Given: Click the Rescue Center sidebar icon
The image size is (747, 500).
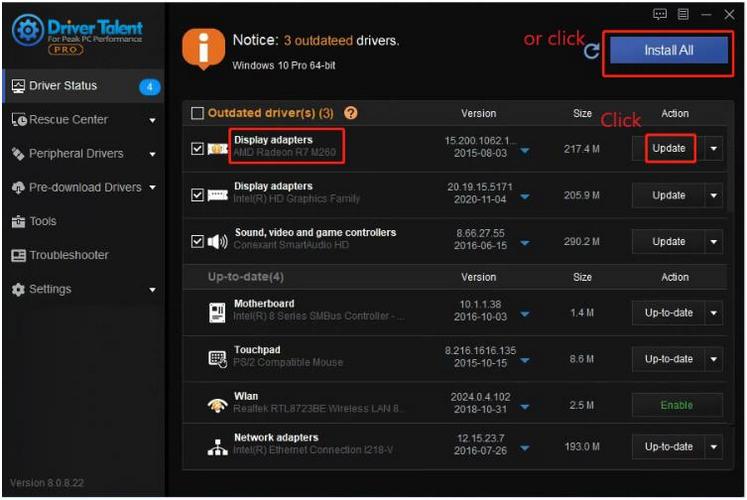Looking at the screenshot, I should click(x=19, y=120).
